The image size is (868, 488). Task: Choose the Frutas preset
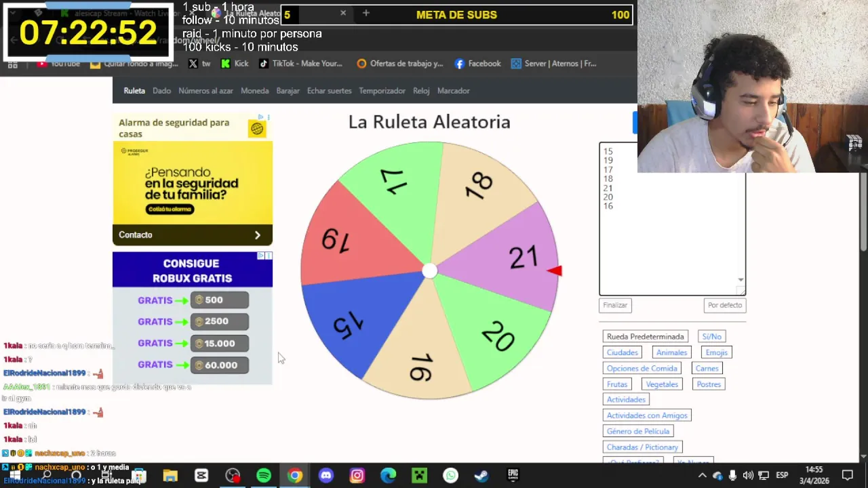tap(617, 384)
